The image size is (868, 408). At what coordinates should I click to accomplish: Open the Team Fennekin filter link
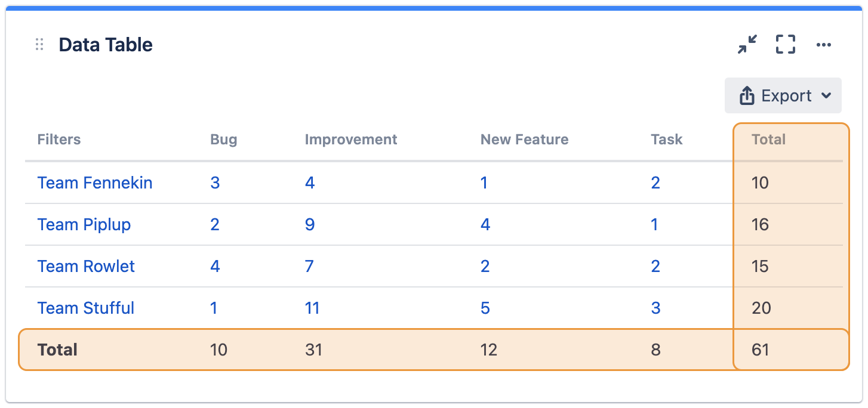tap(95, 183)
